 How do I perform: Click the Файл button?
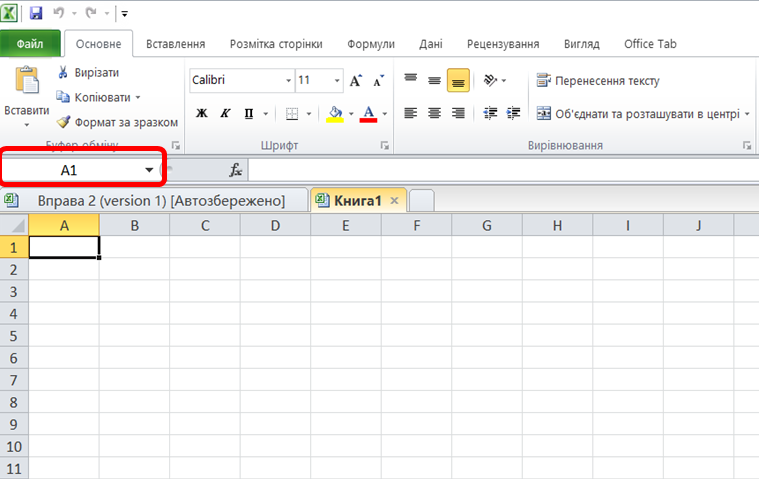(x=30, y=44)
